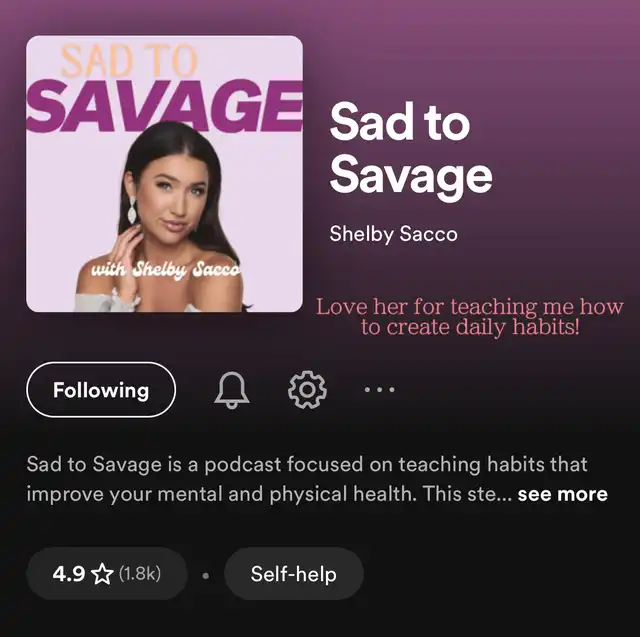
Task: Click 'with Shelby Sacco' script on cover
Action: (x=166, y=270)
